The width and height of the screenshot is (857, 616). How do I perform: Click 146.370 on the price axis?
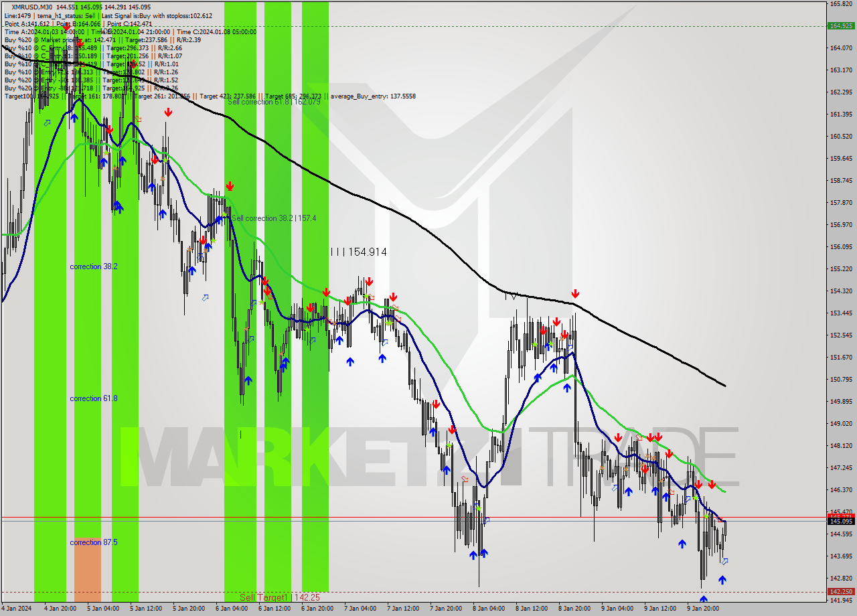tap(840, 490)
